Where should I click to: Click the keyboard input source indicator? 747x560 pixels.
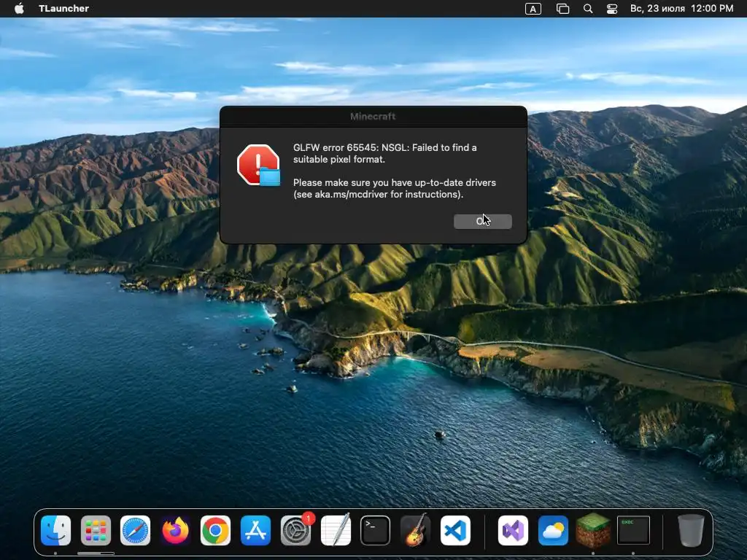[533, 9]
